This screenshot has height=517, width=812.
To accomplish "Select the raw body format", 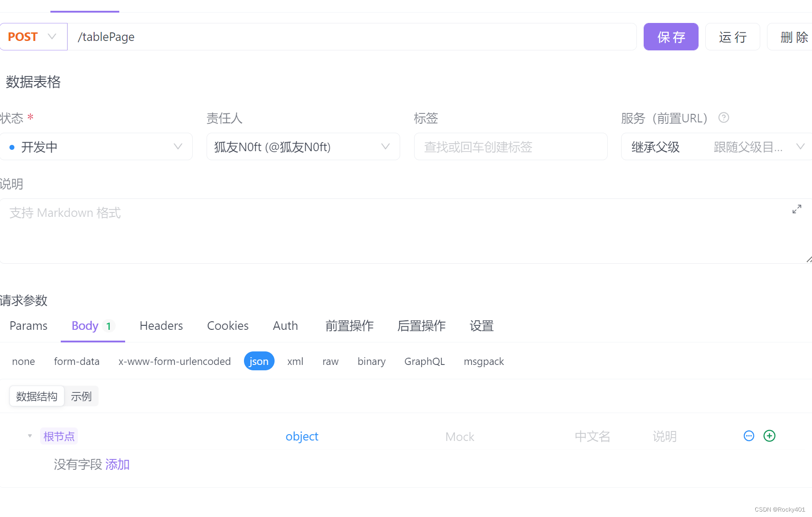I will pyautogui.click(x=330, y=361).
